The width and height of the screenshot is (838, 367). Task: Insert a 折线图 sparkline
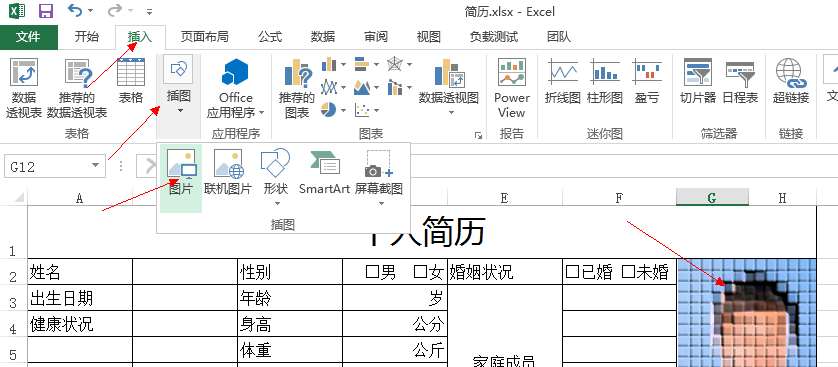(563, 81)
